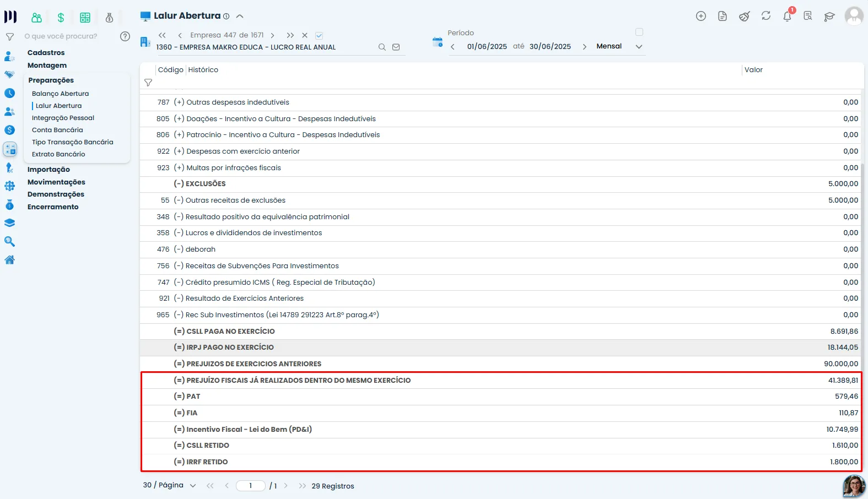Open the help question mark icon
868x499 pixels.
[125, 36]
